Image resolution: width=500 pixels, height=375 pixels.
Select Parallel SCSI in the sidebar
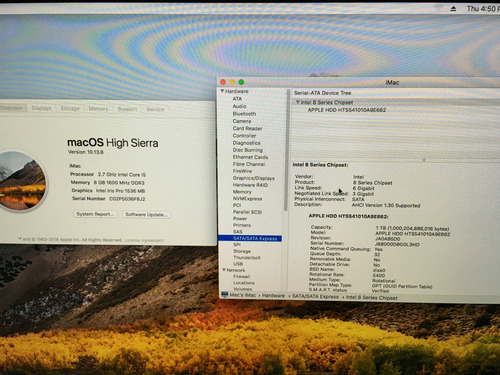click(x=247, y=212)
